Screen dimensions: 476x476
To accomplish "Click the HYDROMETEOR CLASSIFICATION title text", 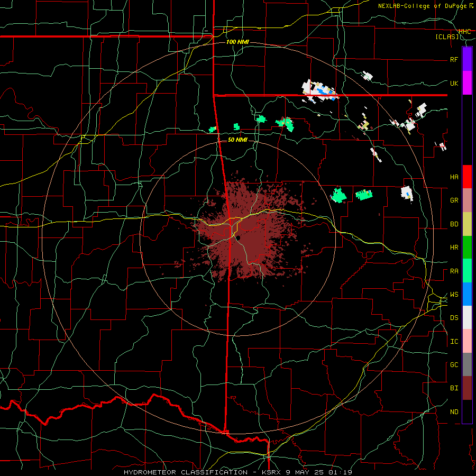I will 186,472.
